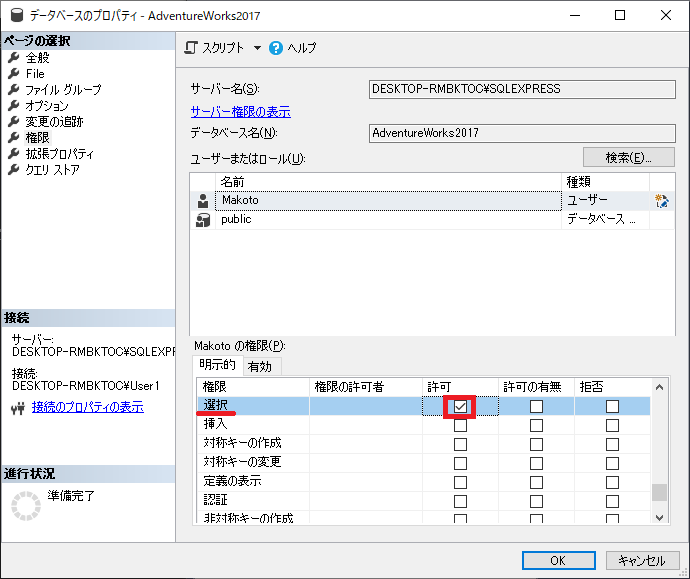Click the wrench icon beside 変更の追跡

14,121
